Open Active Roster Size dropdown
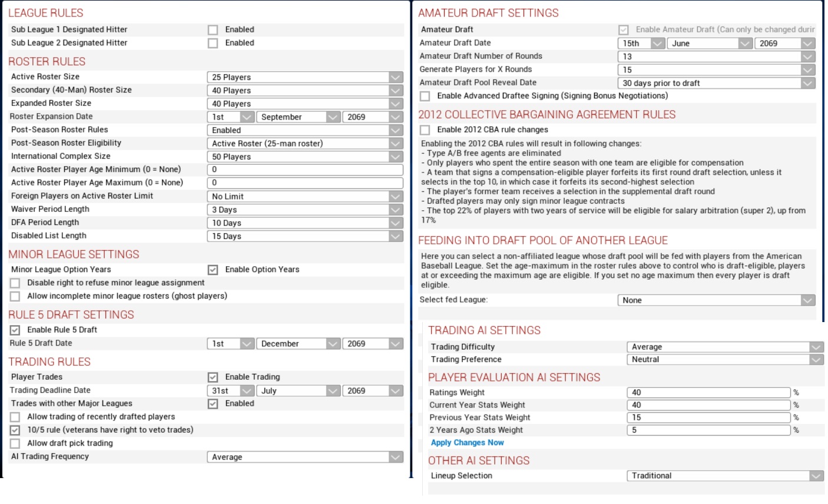This screenshot has height=504, width=828. (304, 77)
